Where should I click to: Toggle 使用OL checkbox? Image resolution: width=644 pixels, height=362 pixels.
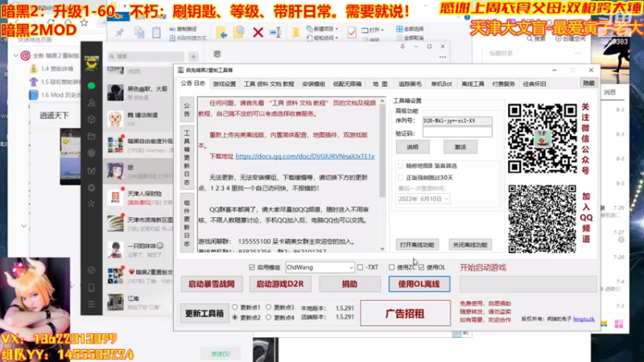(421, 267)
